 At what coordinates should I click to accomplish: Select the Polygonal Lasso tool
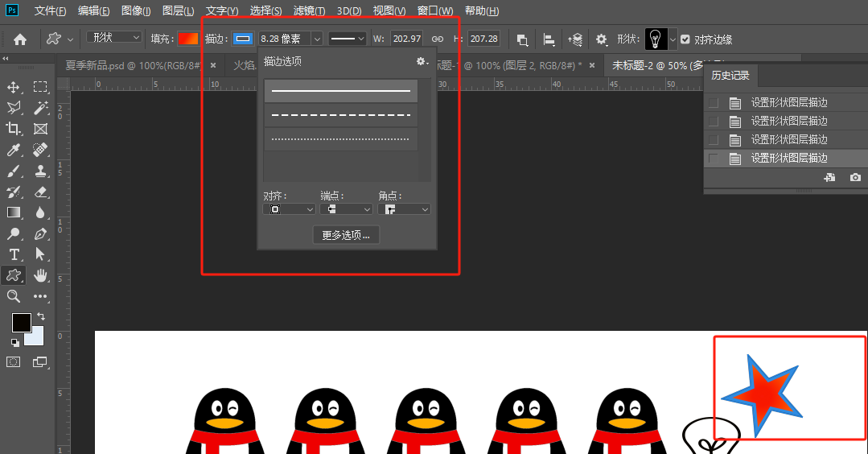point(14,107)
